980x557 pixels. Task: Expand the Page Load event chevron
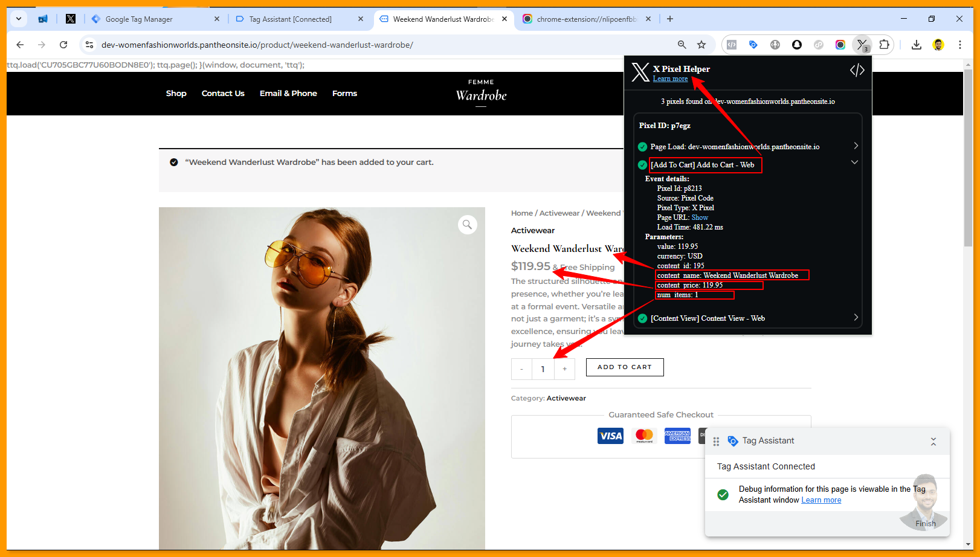coord(856,146)
